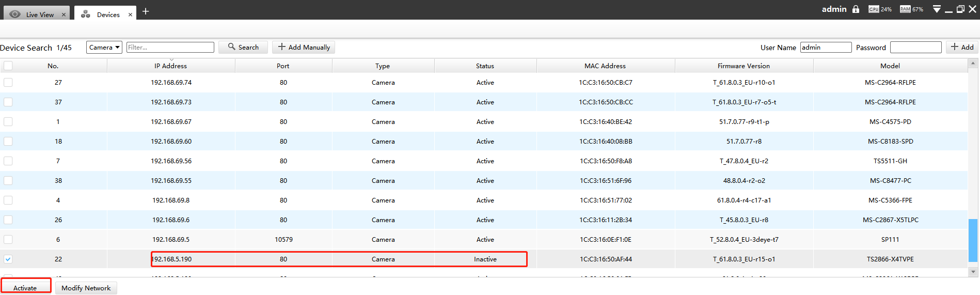Open a new tab with plus icon
This screenshot has height=295, width=980.
pos(146,11)
